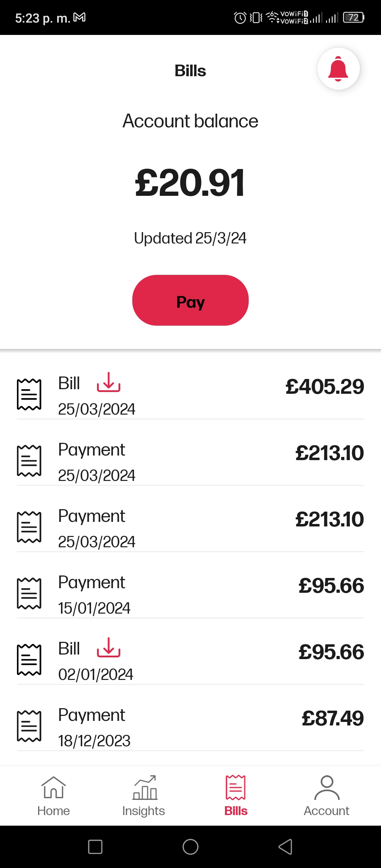Tap the Android home circle button
The height and width of the screenshot is (868, 381).
[x=190, y=847]
